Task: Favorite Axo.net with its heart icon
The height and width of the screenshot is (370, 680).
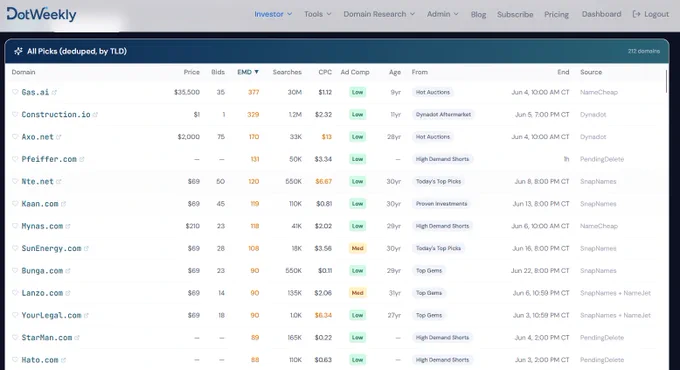Action: (x=15, y=137)
